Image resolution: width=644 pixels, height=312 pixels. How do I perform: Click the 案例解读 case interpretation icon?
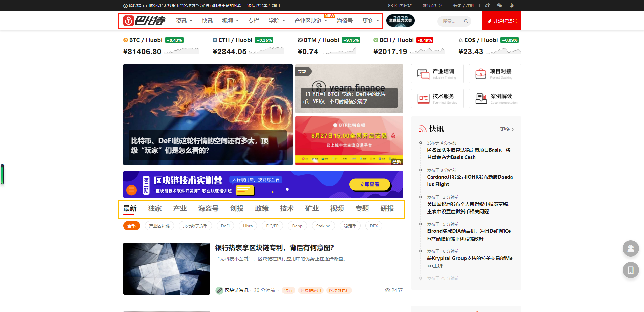click(x=481, y=98)
